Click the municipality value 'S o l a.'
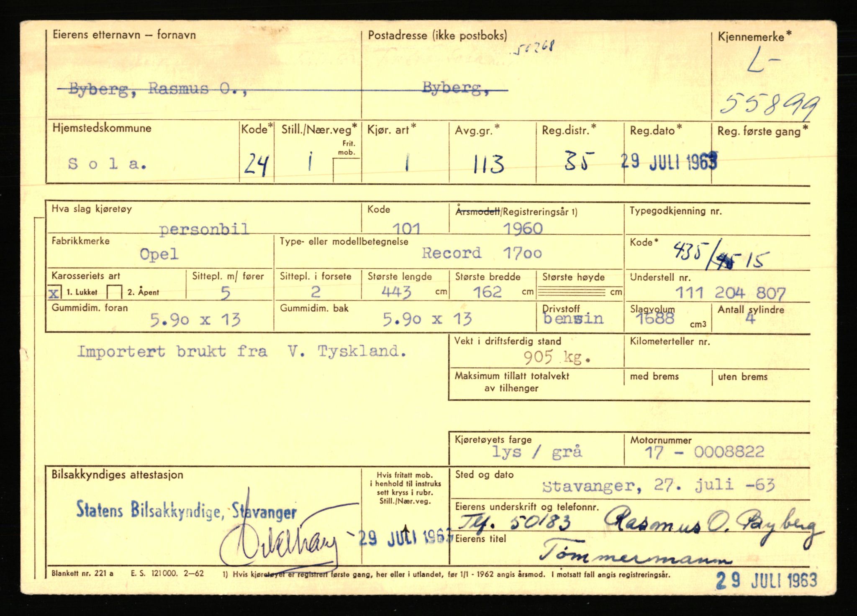The height and width of the screenshot is (616, 857). [107, 164]
